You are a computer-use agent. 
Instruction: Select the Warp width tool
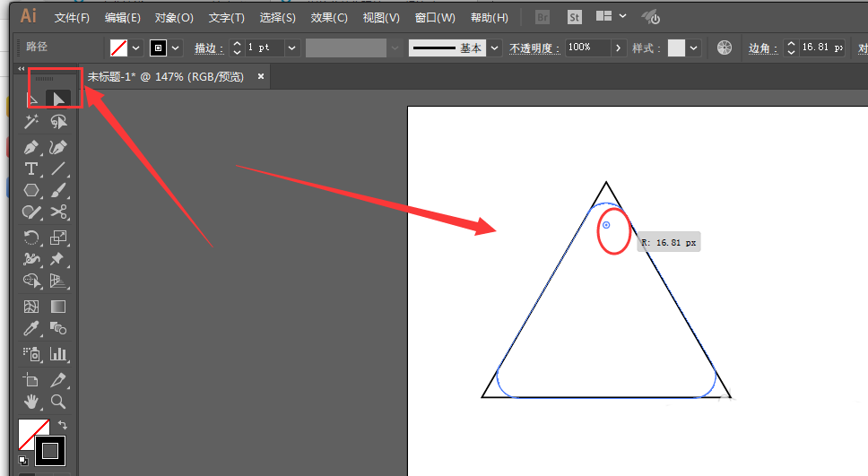click(x=31, y=259)
